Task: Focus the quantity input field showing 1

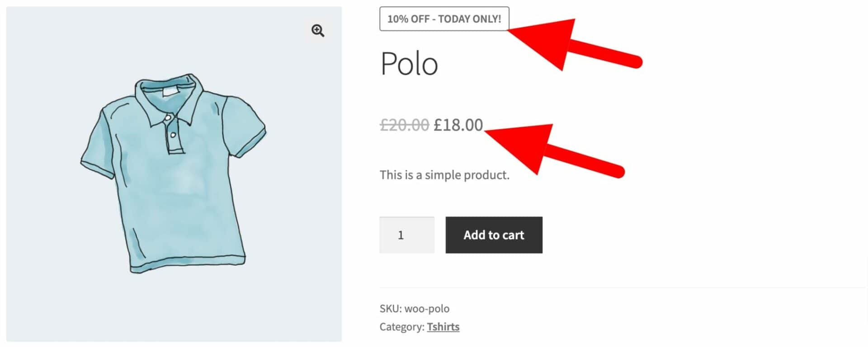Action: coord(407,235)
